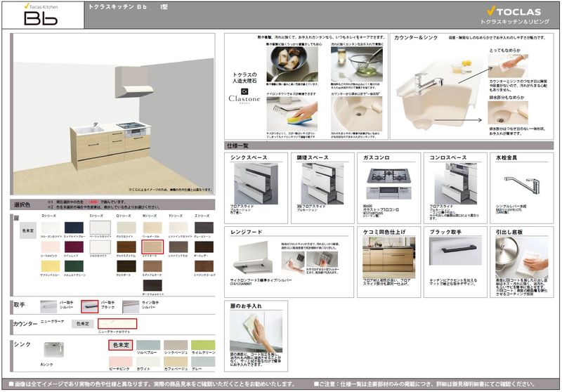This screenshot has height=392, width=562.
Task: Click the sink cutaway image under カウンター&シンク
Action: click(x=439, y=94)
